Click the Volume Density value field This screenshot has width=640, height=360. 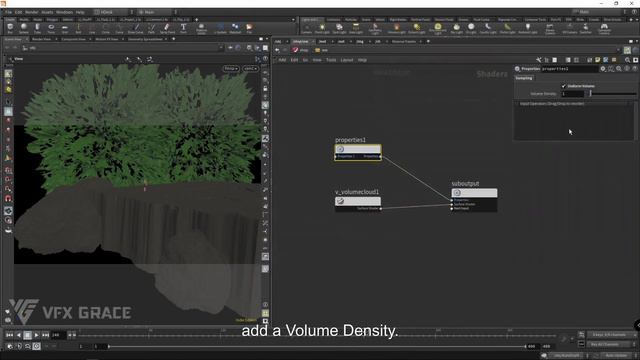tap(573, 94)
